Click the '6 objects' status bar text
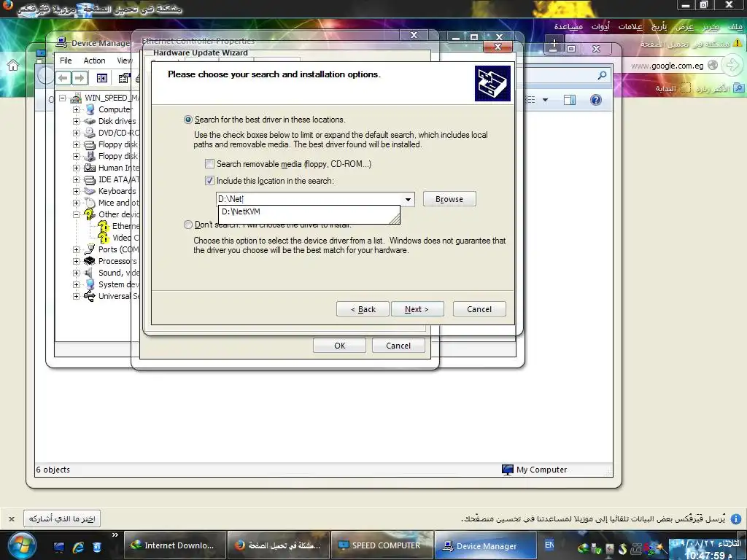Image resolution: width=747 pixels, height=560 pixels. click(53, 470)
